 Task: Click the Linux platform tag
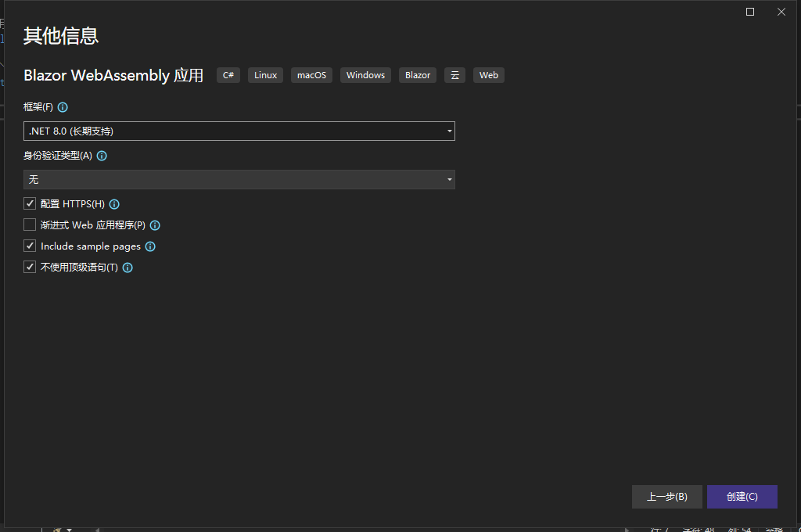point(266,75)
